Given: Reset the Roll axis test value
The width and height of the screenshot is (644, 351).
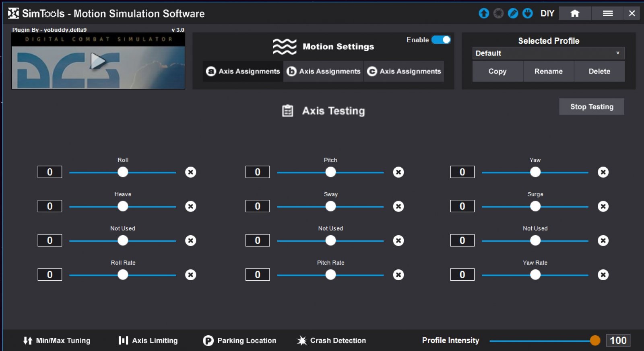Looking at the screenshot, I should [x=190, y=172].
